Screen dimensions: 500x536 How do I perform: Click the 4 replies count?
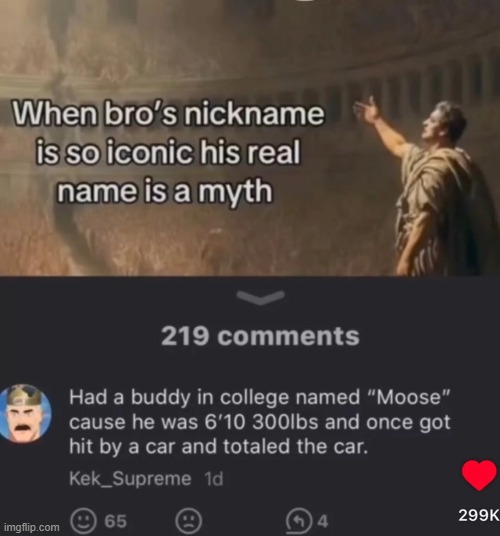[323, 522]
